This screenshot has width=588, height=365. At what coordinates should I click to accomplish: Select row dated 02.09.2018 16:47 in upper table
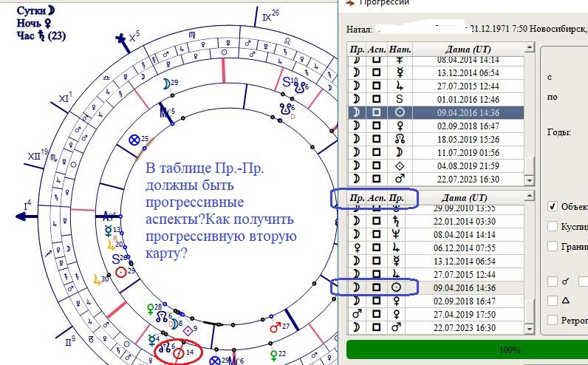point(436,126)
